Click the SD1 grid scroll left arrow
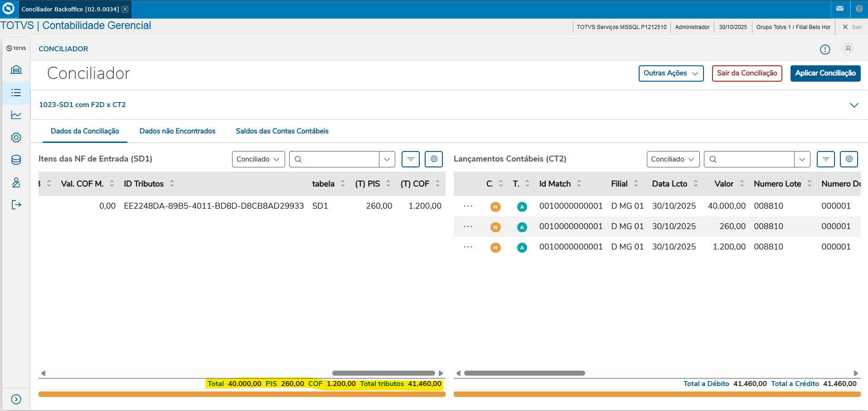 [x=43, y=373]
